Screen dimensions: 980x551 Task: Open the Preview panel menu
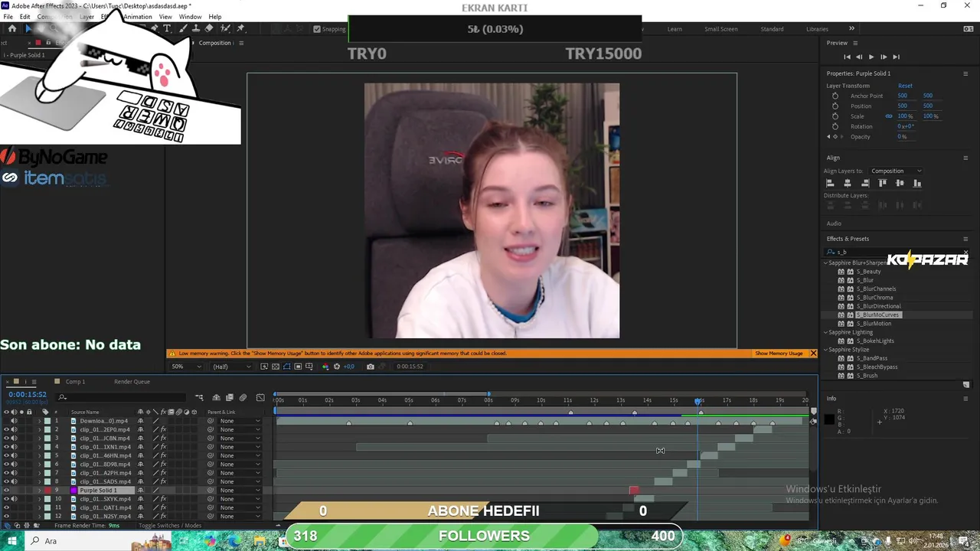[x=855, y=43]
